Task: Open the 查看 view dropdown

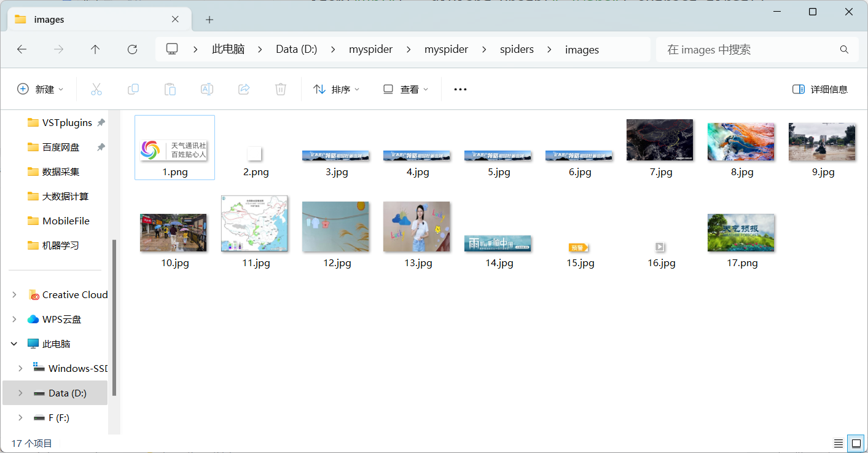Action: click(405, 89)
